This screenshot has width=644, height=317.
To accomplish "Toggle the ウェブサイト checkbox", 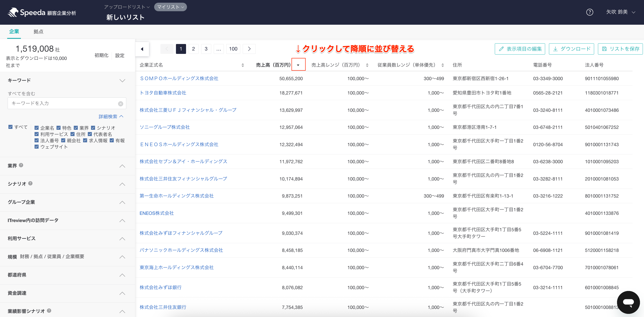I will pos(36,147).
